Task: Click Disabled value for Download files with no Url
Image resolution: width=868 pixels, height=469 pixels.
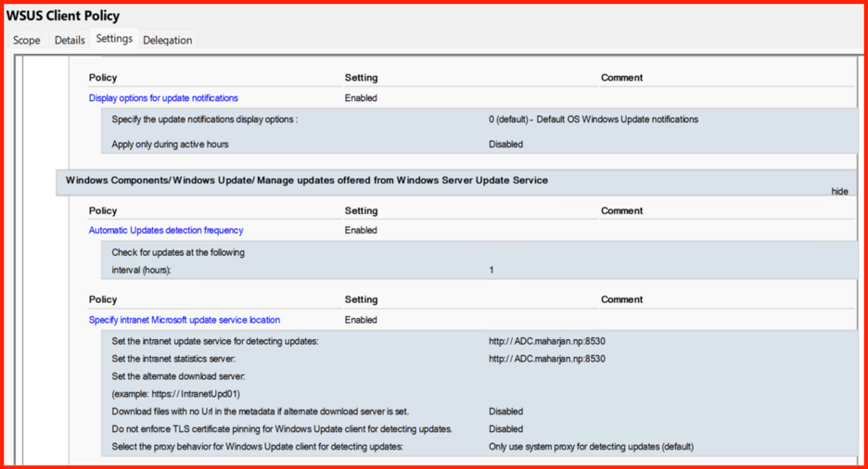Action: pyautogui.click(x=505, y=412)
